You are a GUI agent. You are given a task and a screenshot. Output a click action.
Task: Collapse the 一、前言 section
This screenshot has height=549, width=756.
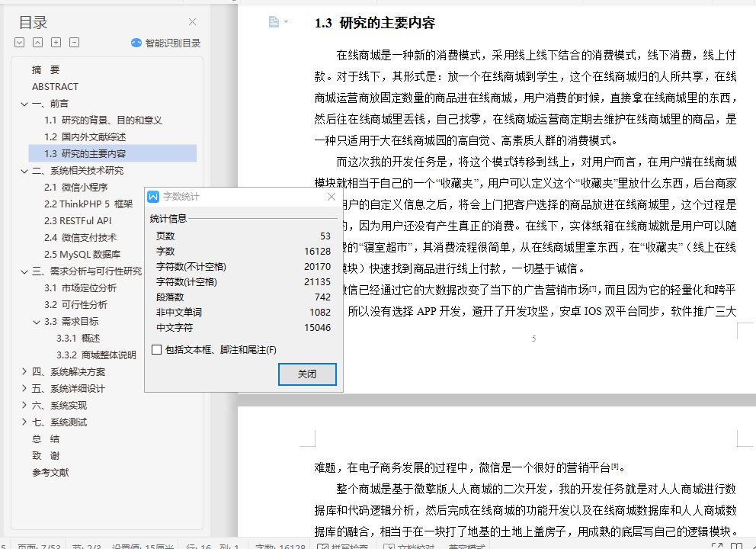point(24,104)
